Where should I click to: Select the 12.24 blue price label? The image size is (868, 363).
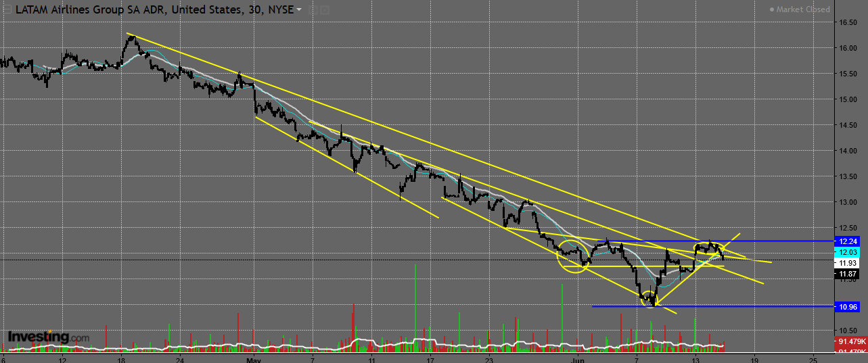click(x=848, y=241)
